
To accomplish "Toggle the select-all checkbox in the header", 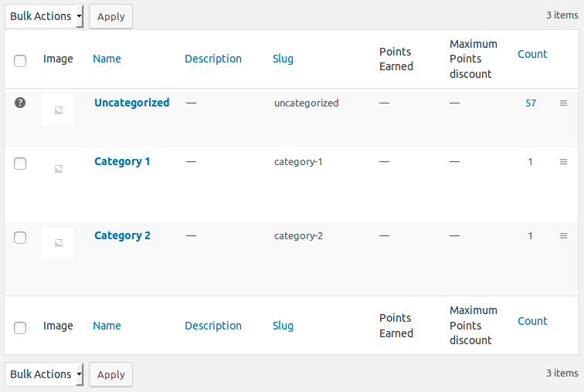I will point(20,60).
